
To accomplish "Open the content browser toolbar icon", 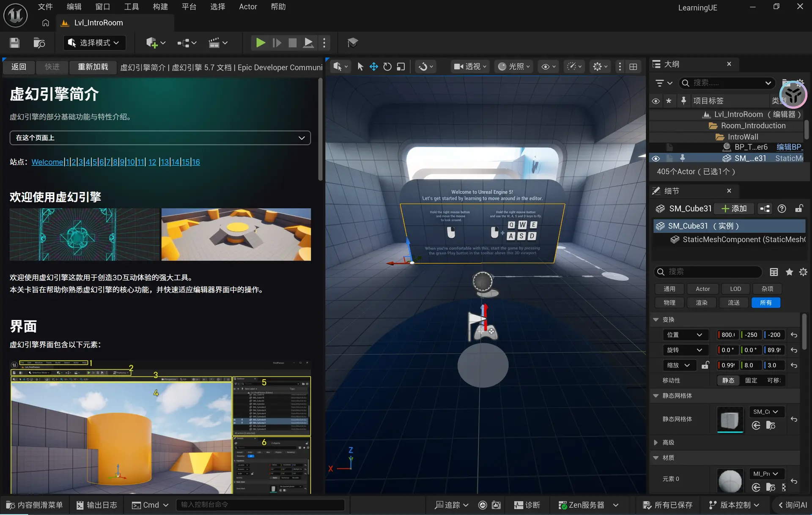I will click(x=39, y=43).
